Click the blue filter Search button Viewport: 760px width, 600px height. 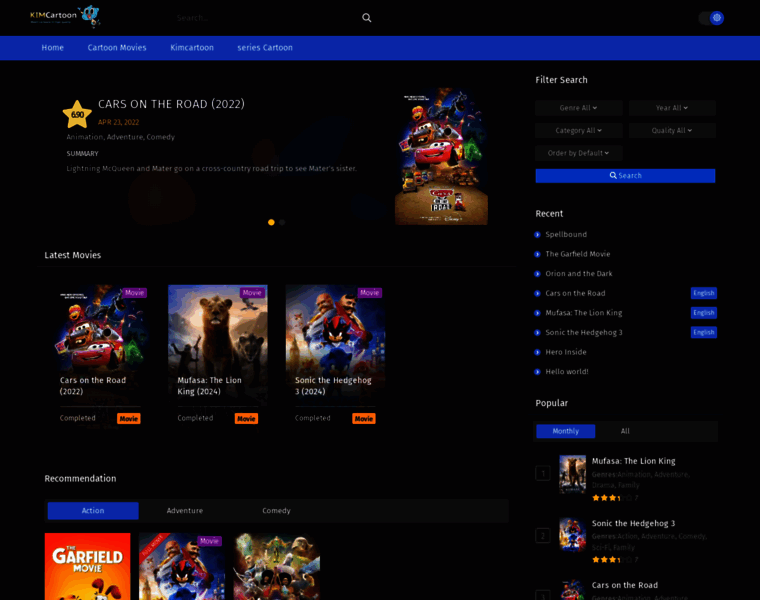(x=625, y=175)
